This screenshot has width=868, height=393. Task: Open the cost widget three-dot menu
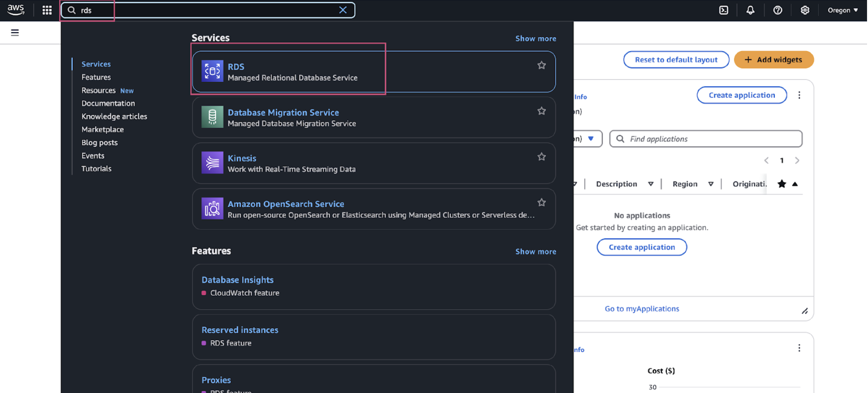coord(799,348)
